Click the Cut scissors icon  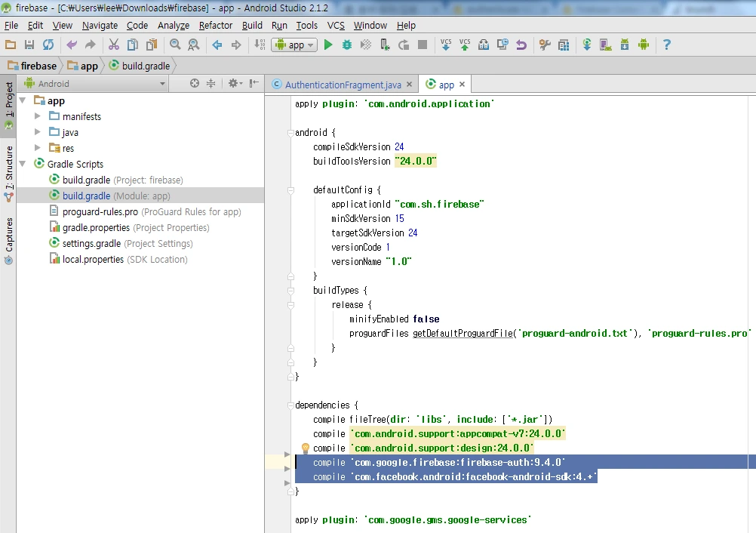point(114,45)
